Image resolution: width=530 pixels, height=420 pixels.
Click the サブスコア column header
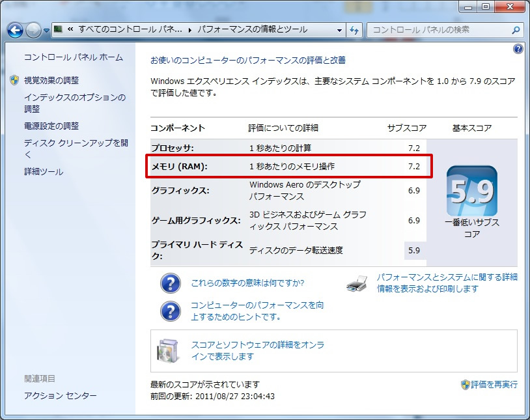407,128
